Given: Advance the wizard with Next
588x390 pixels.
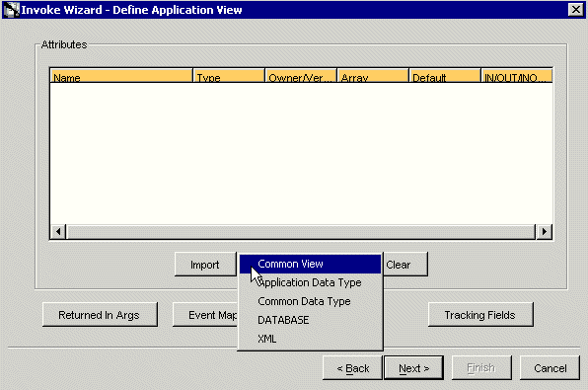Looking at the screenshot, I should point(414,368).
